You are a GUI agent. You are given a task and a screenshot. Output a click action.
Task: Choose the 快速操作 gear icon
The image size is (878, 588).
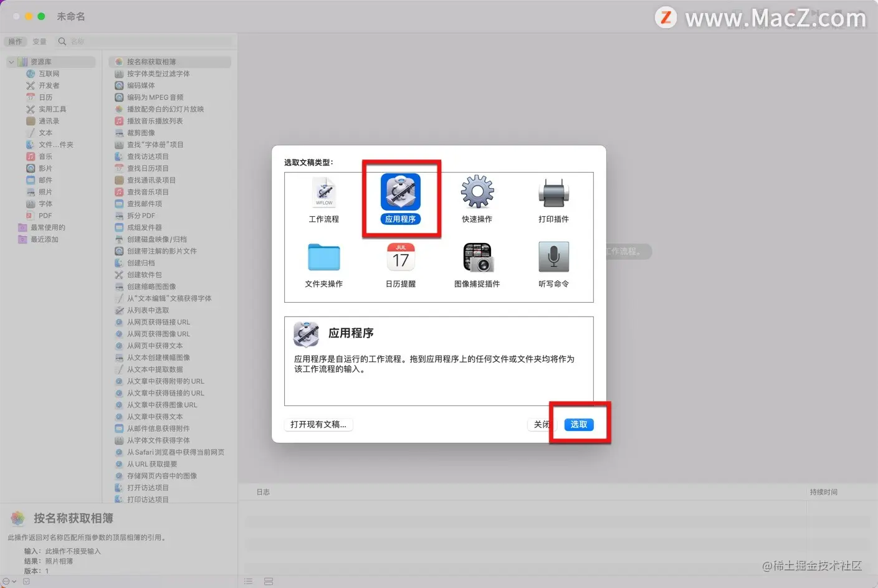point(477,192)
